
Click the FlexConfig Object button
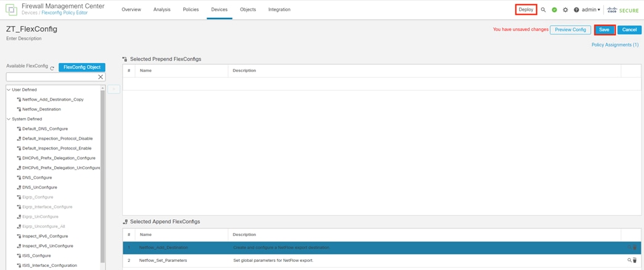tap(82, 67)
